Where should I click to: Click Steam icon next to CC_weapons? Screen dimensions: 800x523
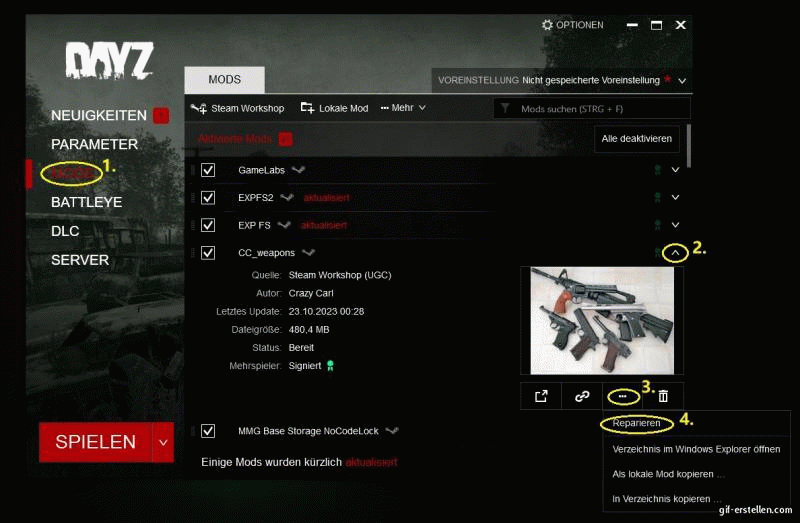(308, 253)
